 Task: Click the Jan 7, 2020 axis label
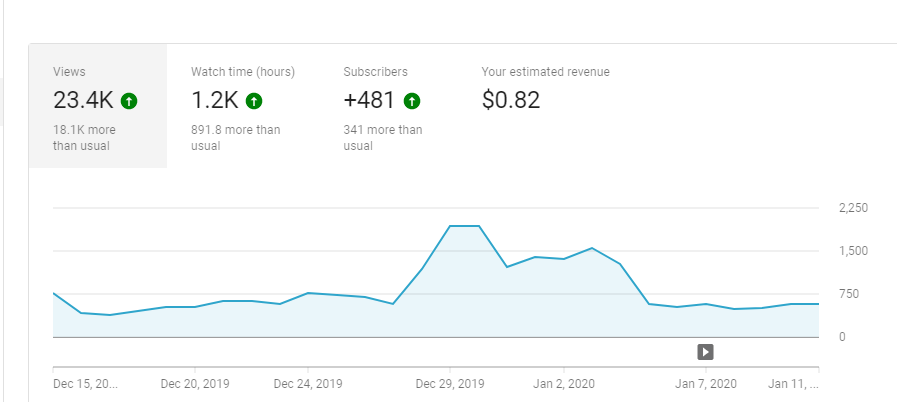point(705,384)
